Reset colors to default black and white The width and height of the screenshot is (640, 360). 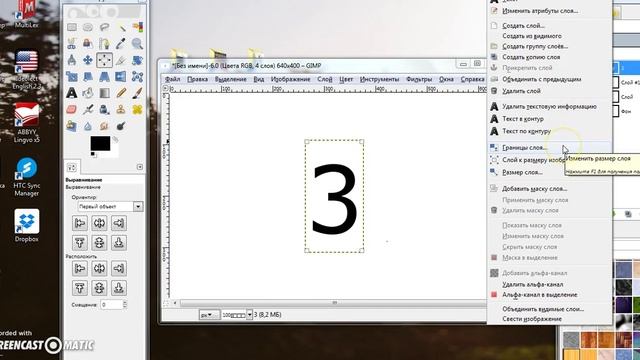click(x=93, y=155)
